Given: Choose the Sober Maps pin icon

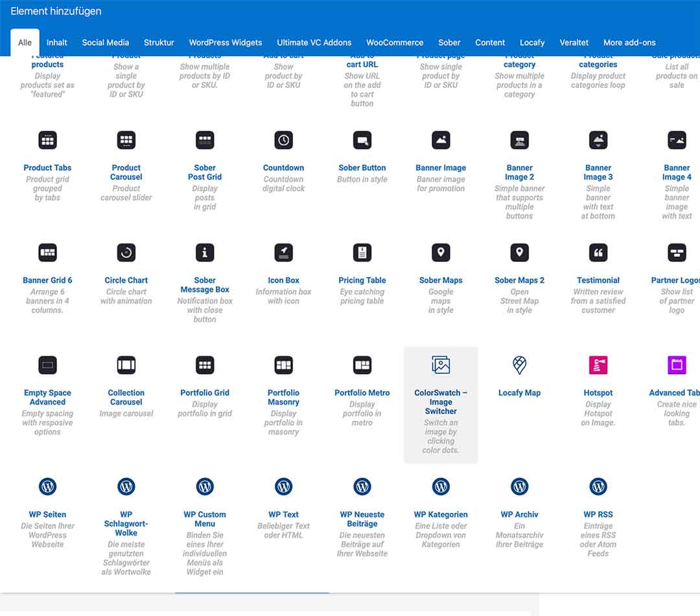Looking at the screenshot, I should [441, 253].
